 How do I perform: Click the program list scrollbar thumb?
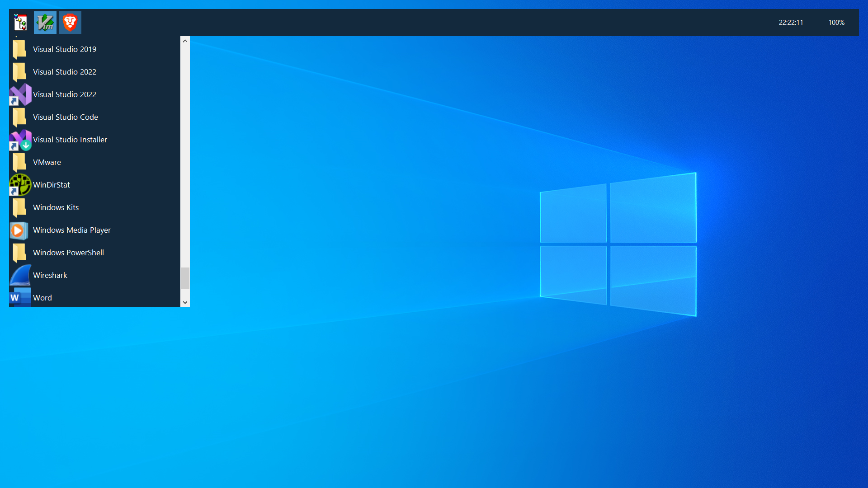point(185,278)
